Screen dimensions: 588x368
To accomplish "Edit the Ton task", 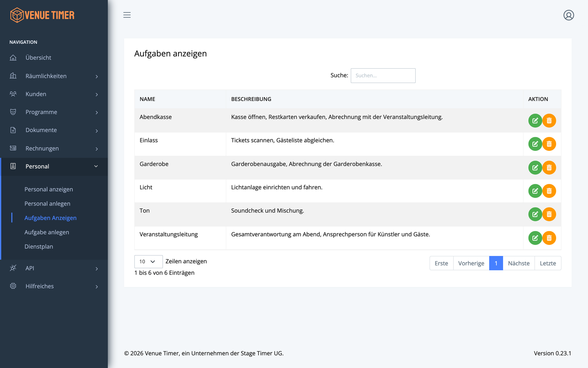I will click(x=535, y=214).
